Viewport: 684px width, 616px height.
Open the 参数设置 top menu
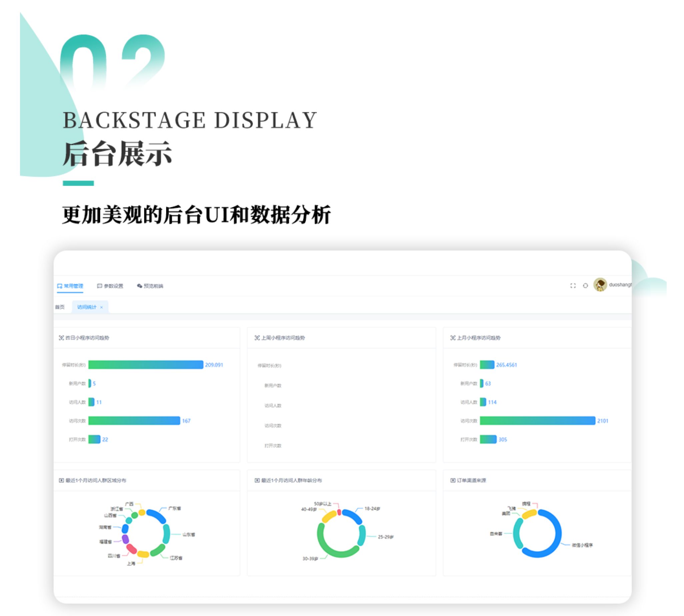pos(110,286)
